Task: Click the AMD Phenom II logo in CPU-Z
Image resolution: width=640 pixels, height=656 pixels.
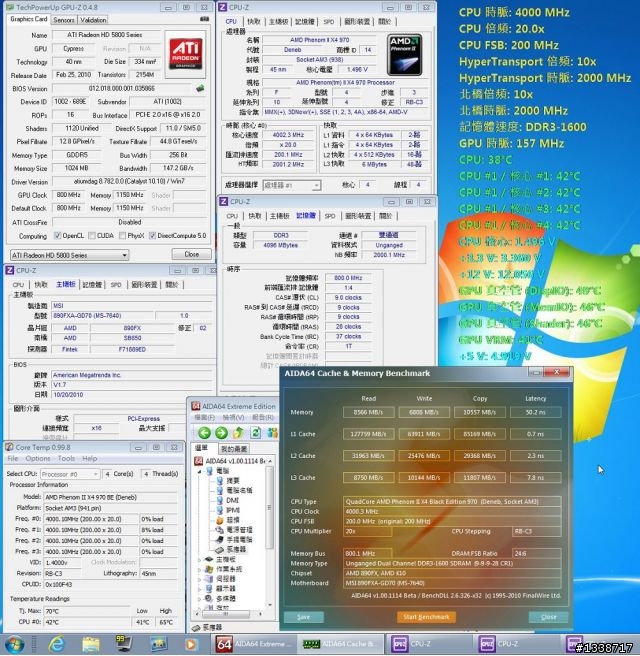Action: pyautogui.click(x=404, y=54)
